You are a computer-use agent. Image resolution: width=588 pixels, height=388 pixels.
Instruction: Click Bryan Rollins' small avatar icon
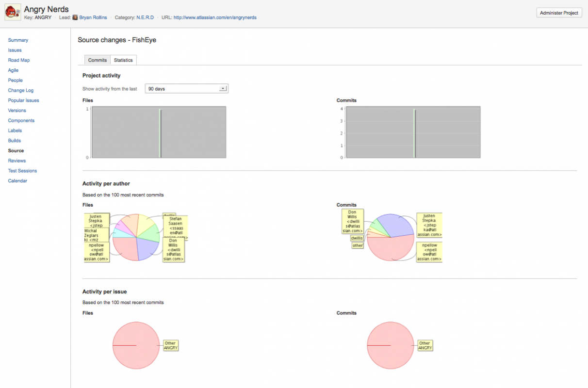coord(75,17)
